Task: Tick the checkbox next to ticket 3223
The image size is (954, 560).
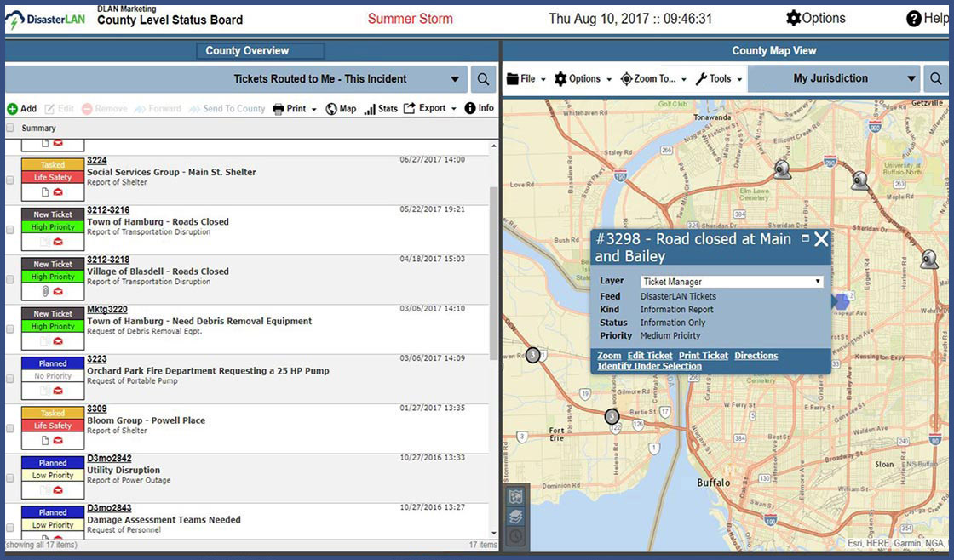Action: click(10, 379)
